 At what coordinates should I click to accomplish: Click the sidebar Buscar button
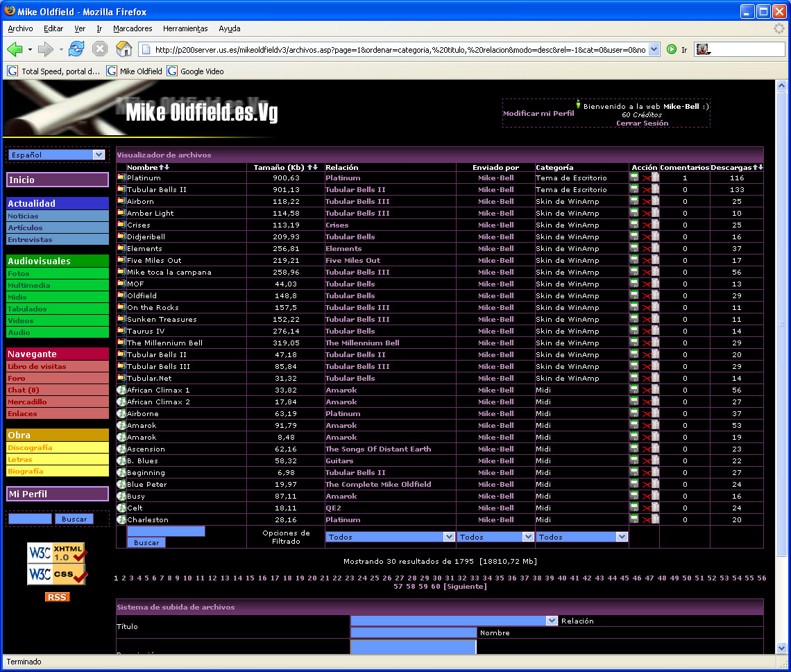pyautogui.click(x=74, y=519)
